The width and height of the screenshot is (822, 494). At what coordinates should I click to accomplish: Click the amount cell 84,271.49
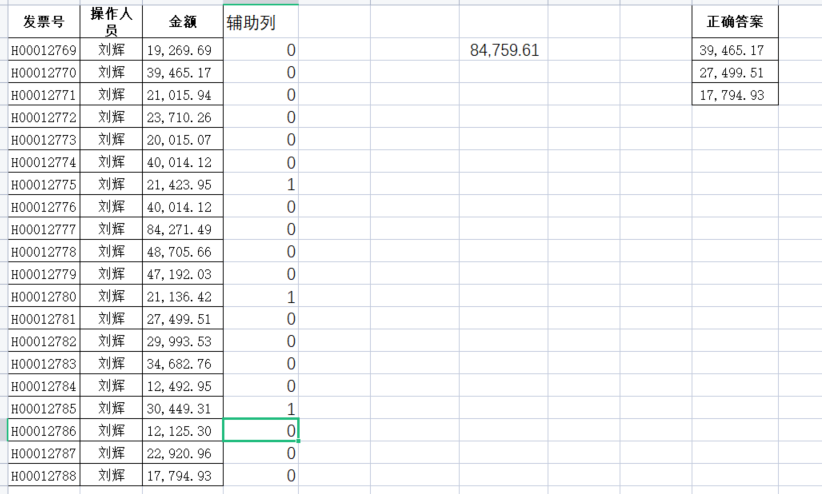pos(183,229)
